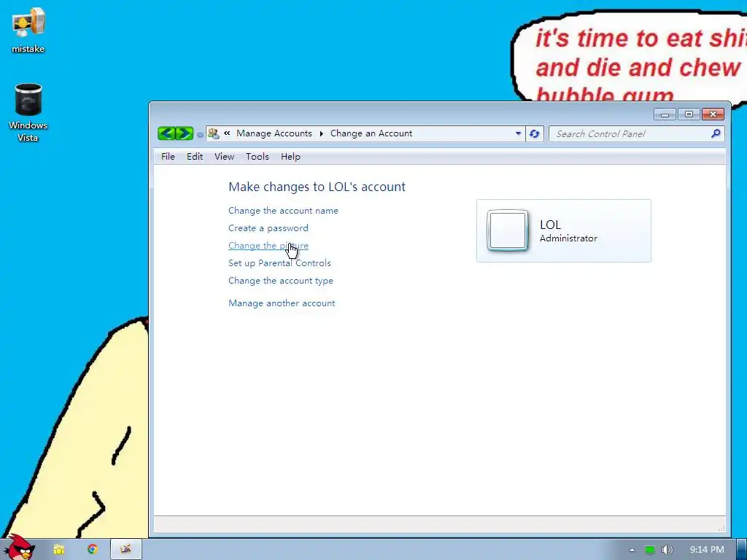The height and width of the screenshot is (560, 747).
Task: Click Make changes to LOL's account heading
Action: (317, 187)
